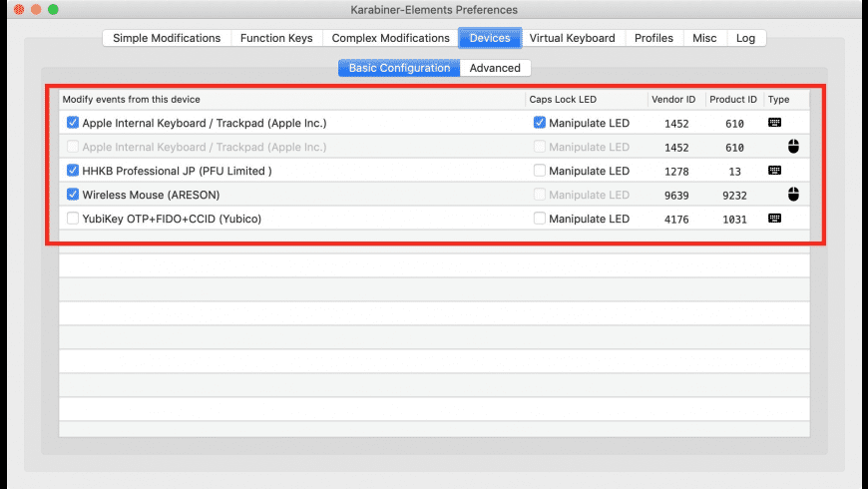This screenshot has width=868, height=489.
Task: Go to the Virtual Keyboard tab
Action: click(572, 38)
